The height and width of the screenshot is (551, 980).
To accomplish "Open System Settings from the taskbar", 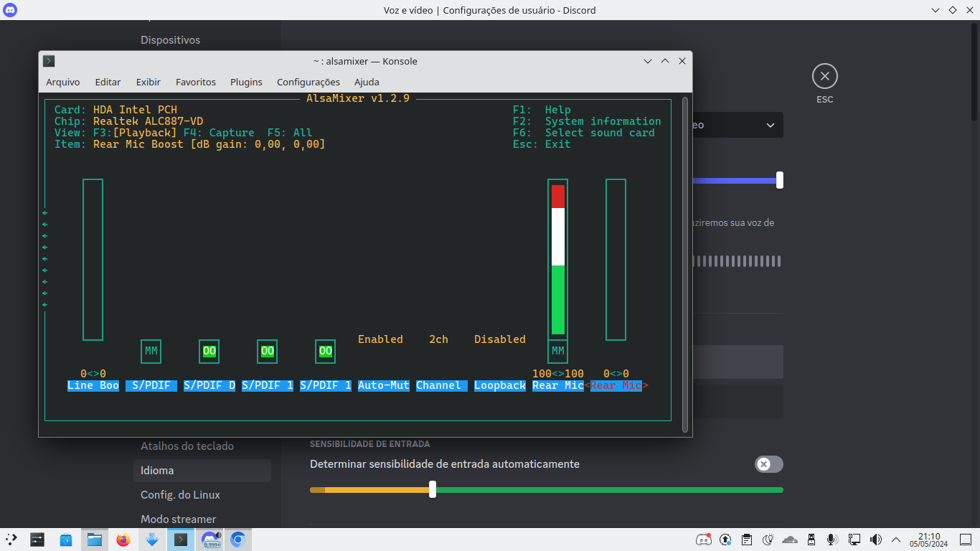I will (x=37, y=540).
